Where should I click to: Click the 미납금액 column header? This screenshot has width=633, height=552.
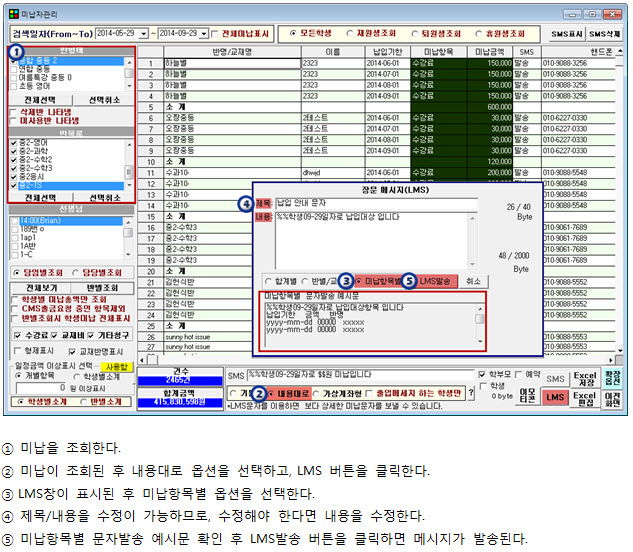490,52
